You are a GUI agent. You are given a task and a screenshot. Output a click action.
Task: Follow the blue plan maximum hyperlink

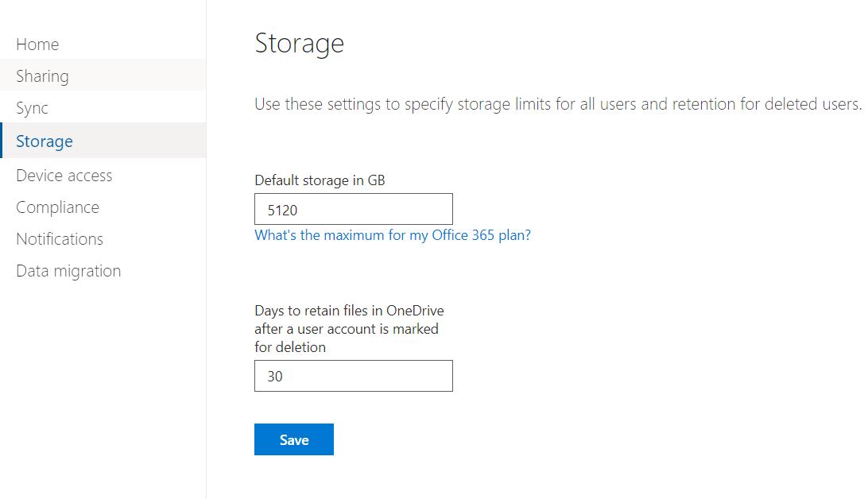tap(392, 235)
